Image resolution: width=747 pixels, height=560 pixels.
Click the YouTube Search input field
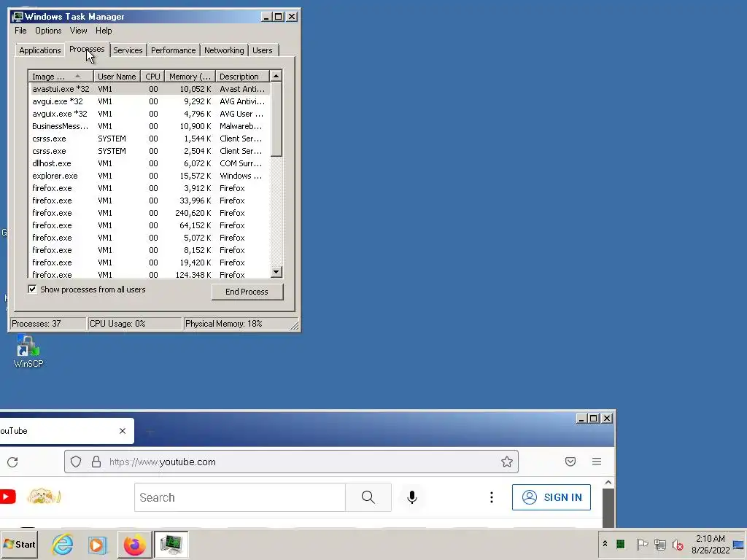tap(240, 497)
